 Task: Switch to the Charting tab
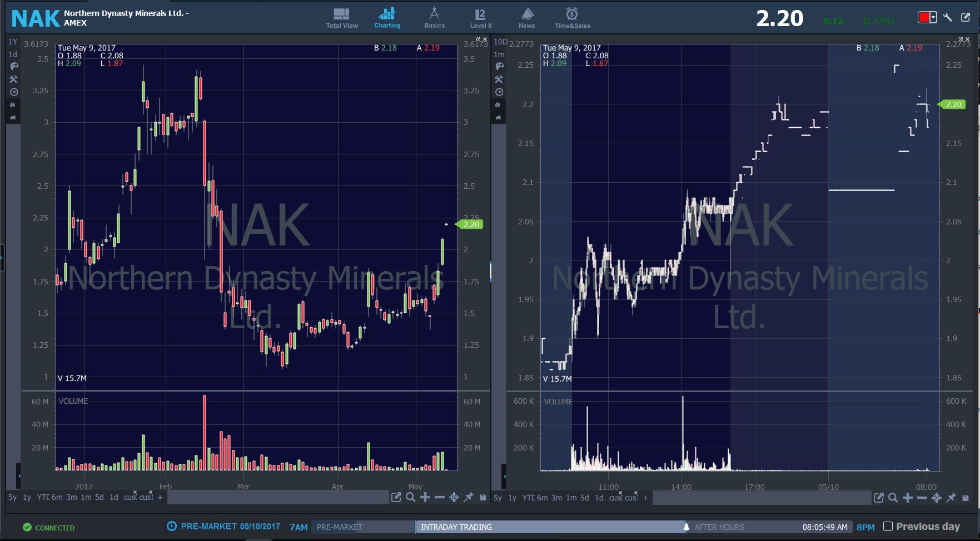click(x=387, y=18)
